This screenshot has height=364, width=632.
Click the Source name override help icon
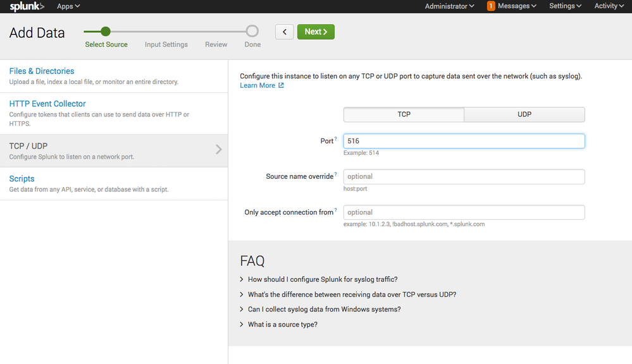click(336, 173)
